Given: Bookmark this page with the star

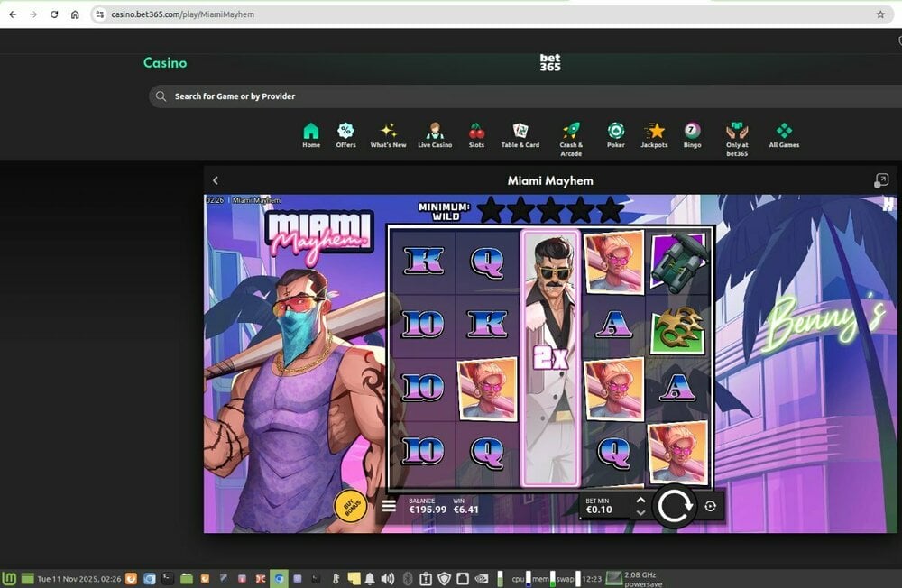Looking at the screenshot, I should click(880, 14).
